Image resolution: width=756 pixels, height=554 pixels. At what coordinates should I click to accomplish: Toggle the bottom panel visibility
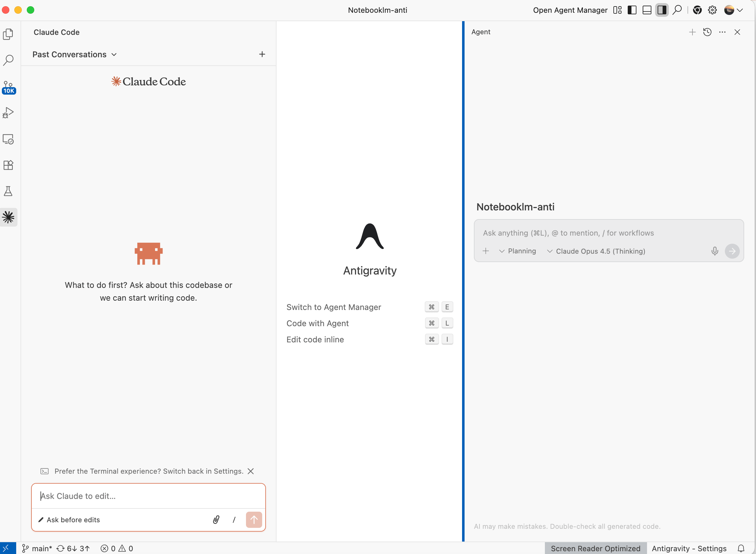(x=647, y=10)
